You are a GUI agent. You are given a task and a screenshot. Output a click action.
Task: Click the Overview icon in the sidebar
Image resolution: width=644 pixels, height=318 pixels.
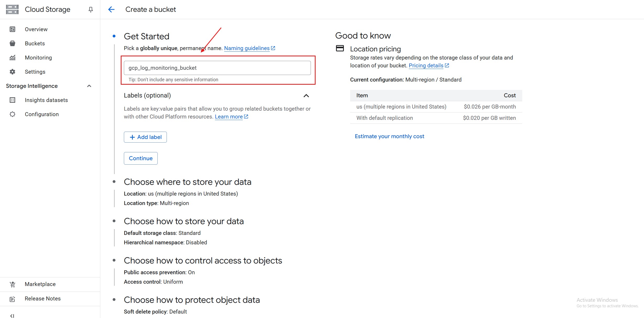(x=12, y=29)
